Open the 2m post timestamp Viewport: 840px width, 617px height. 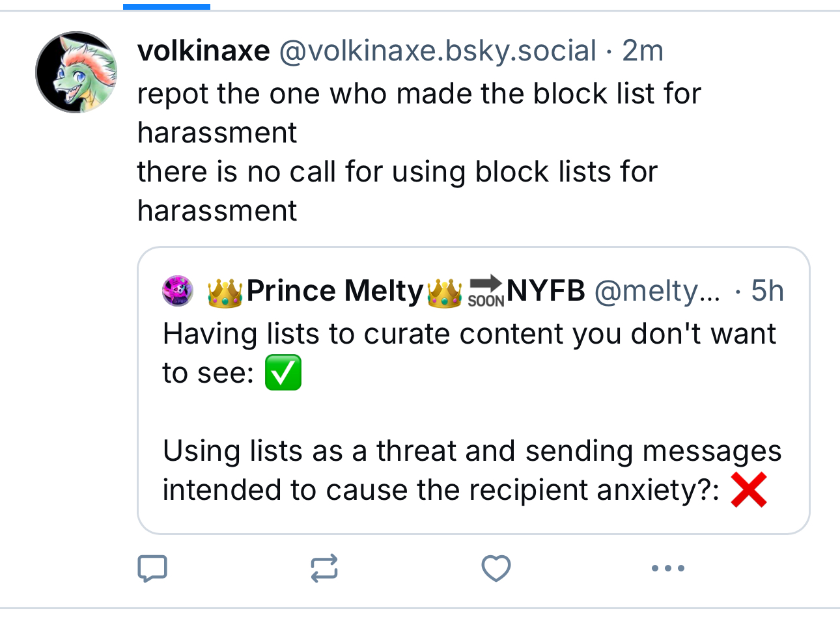[643, 51]
